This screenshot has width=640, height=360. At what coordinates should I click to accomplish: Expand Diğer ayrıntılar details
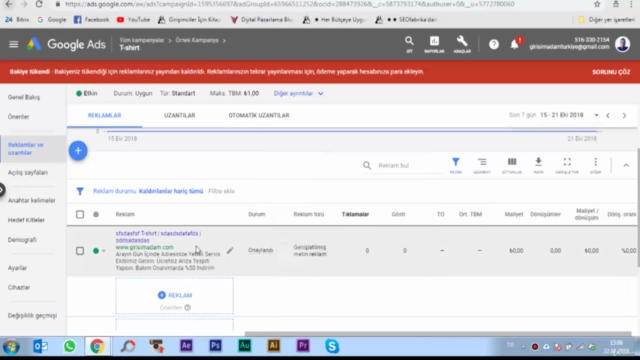click(x=298, y=93)
